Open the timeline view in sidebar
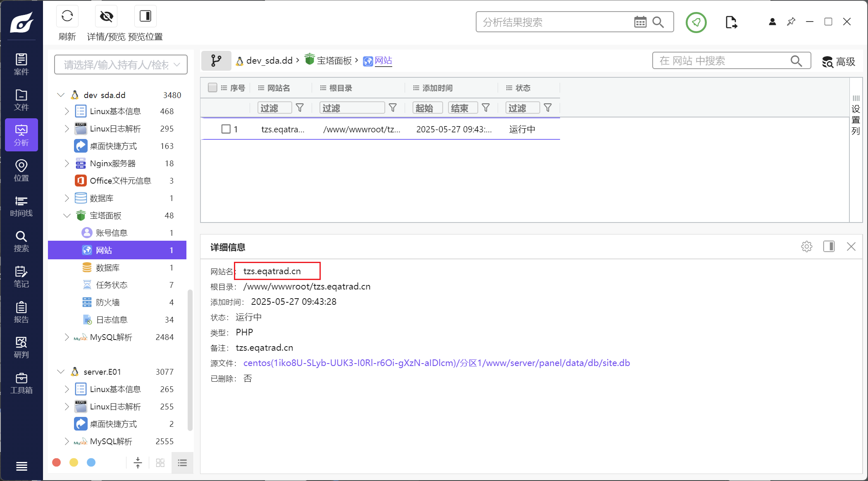 click(21, 206)
